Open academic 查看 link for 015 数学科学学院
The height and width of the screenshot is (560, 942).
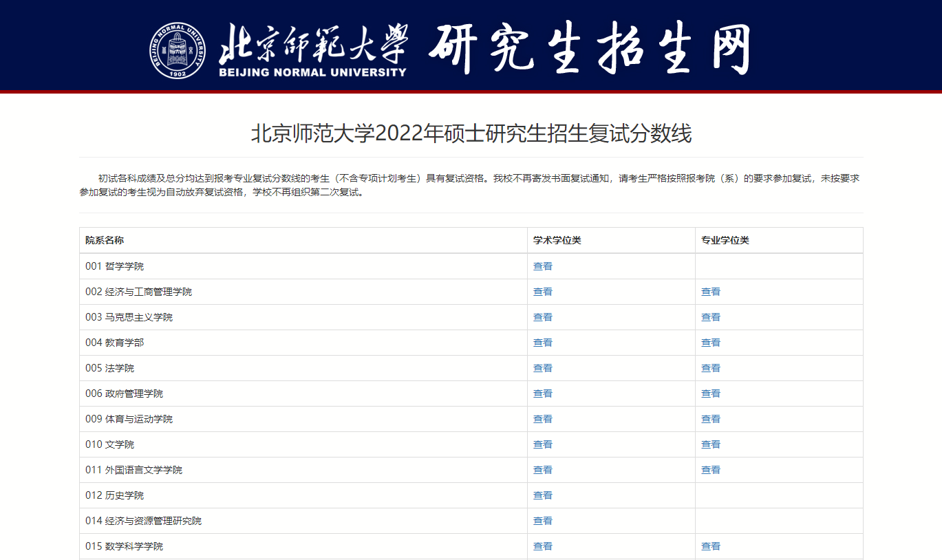543,546
